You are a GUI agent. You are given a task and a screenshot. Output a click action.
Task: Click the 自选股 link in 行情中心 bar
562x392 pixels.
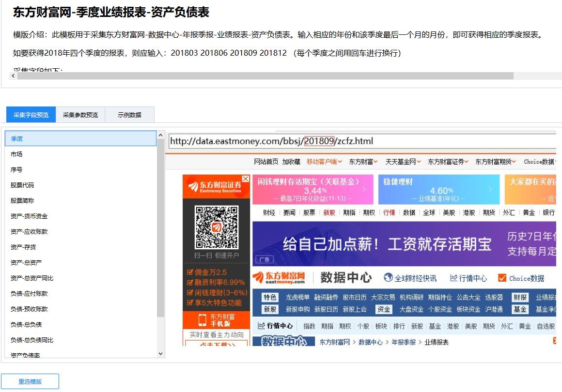(546, 326)
